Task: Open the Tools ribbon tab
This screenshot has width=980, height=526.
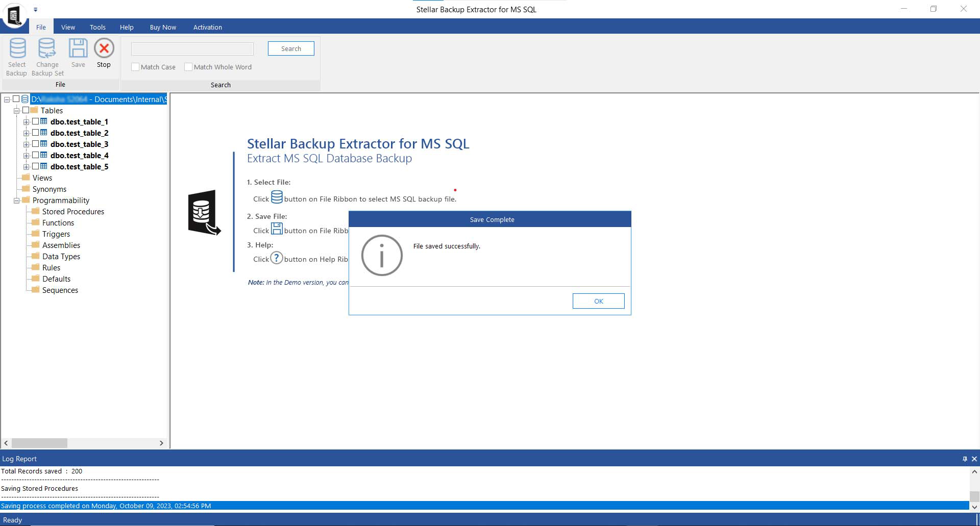Action: tap(97, 27)
